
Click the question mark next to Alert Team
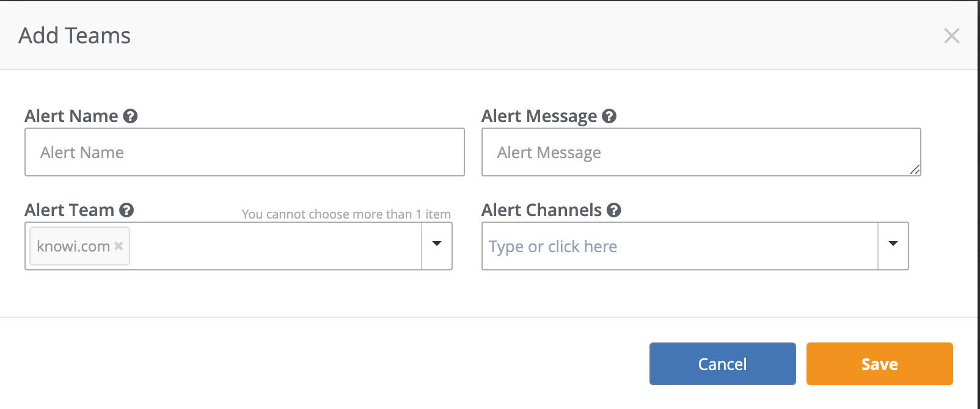(x=126, y=210)
